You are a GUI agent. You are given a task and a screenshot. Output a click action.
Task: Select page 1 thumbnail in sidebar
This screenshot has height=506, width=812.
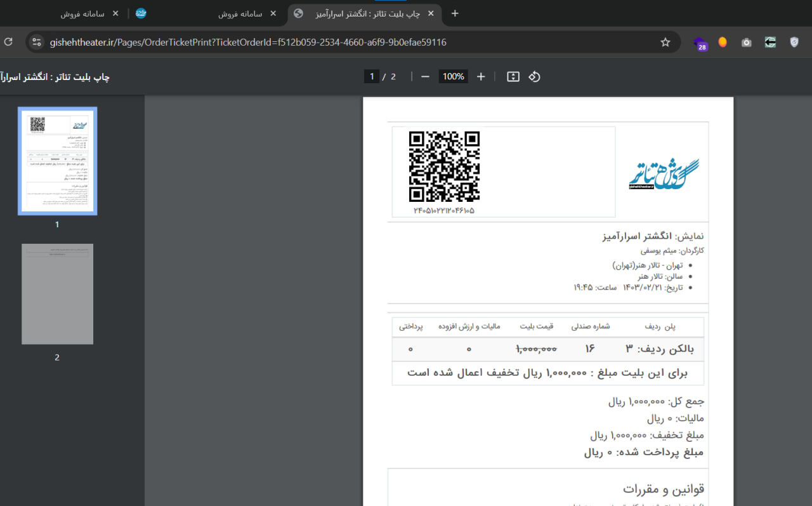57,161
